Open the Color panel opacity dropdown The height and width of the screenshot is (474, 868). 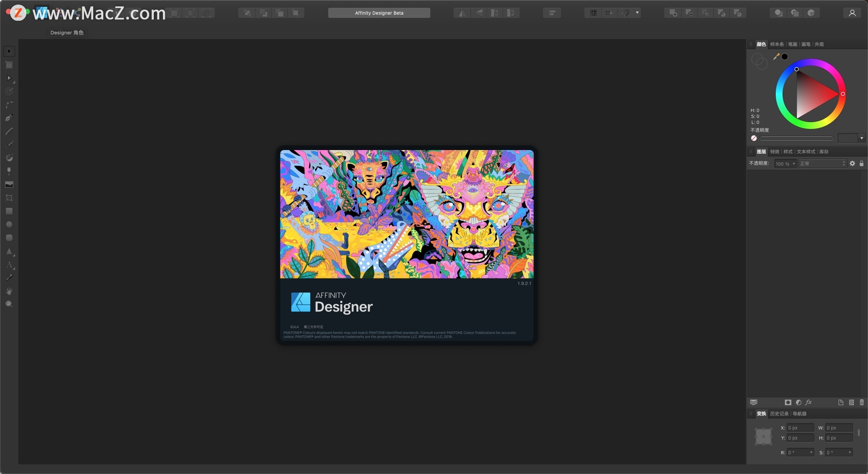click(x=862, y=138)
